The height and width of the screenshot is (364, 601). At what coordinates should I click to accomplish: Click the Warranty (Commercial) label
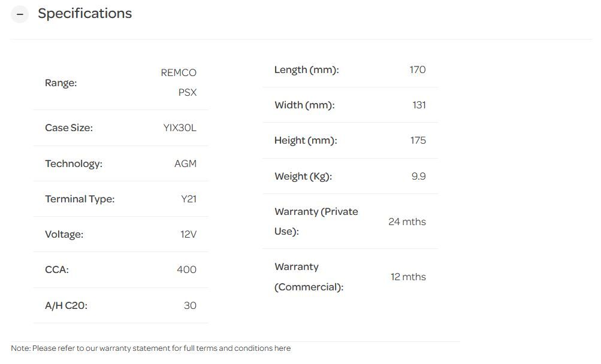click(x=309, y=277)
